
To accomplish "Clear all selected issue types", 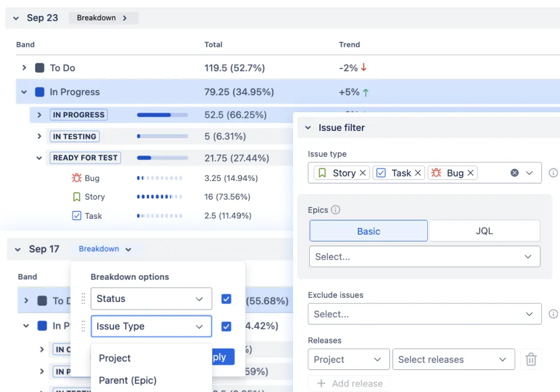I will tap(515, 173).
